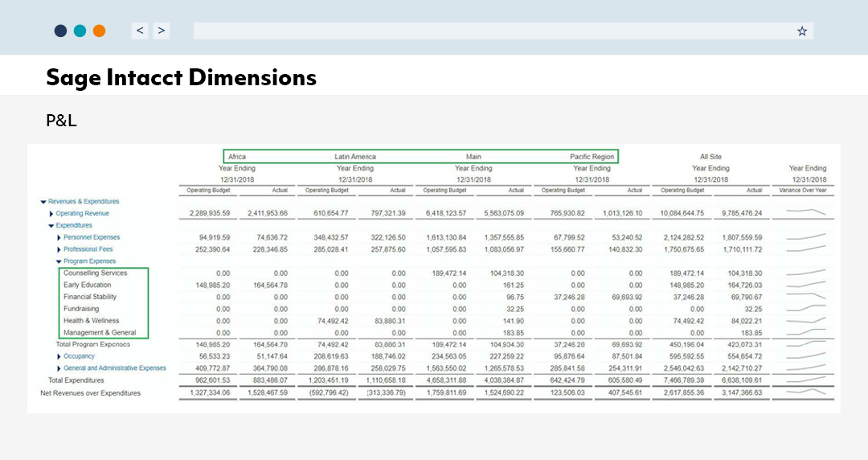Click Net Revenues over Expenditures sparkline
Image resolution: width=868 pixels, height=460 pixels.
point(806,392)
